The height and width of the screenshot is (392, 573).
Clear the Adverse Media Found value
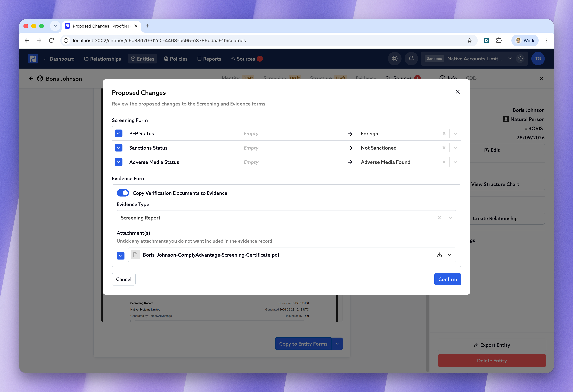pyautogui.click(x=444, y=162)
